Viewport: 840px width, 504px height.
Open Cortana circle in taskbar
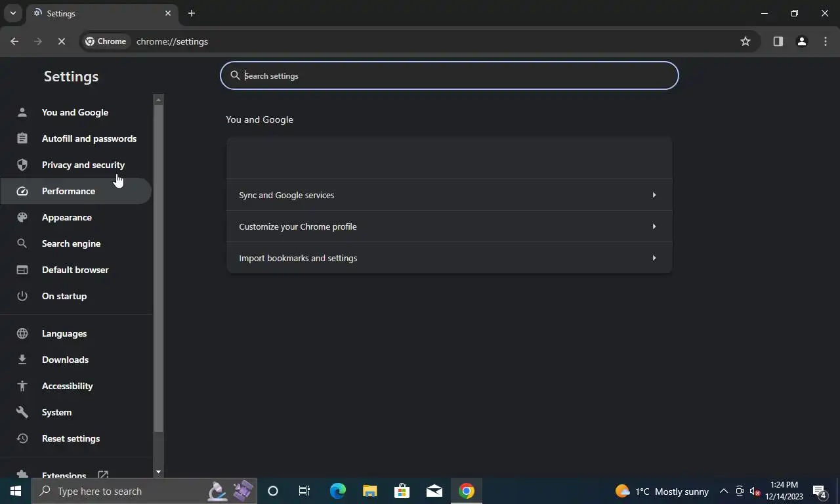coord(273,491)
